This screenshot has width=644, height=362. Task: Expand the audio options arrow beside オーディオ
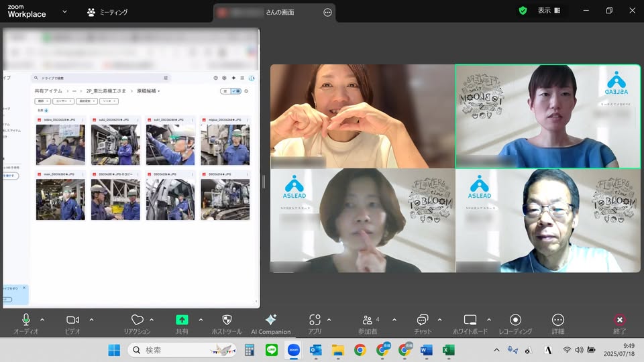42,320
